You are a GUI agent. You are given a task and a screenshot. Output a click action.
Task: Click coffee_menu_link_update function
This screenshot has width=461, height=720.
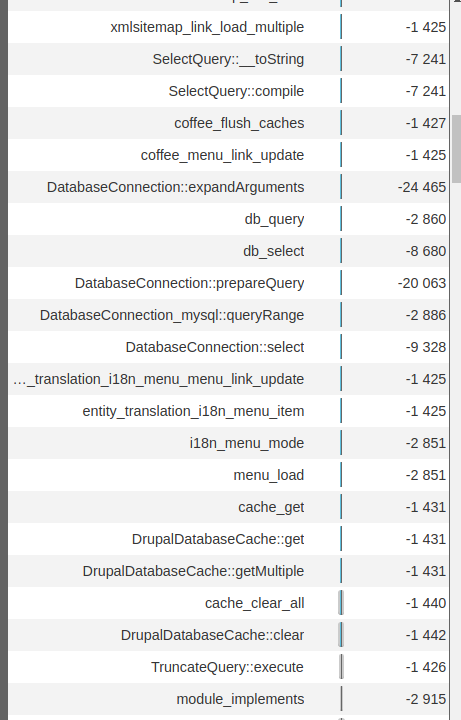222,155
